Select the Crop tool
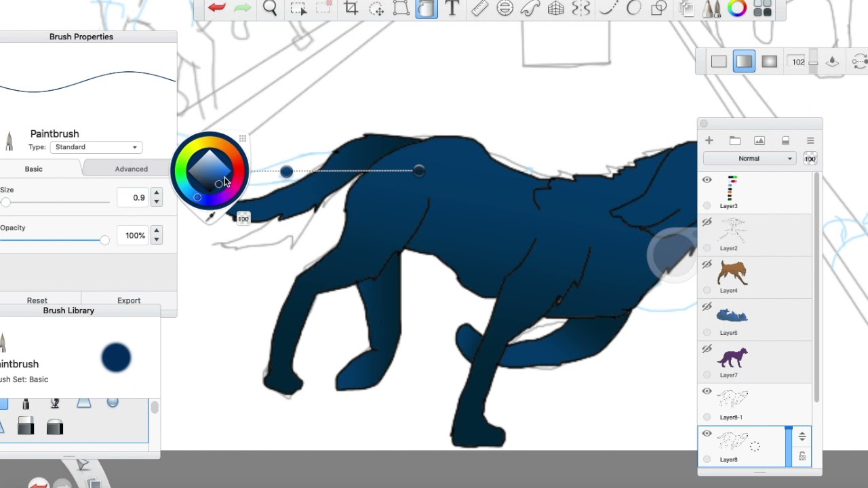Image resolution: width=868 pixels, height=488 pixels. click(x=351, y=8)
